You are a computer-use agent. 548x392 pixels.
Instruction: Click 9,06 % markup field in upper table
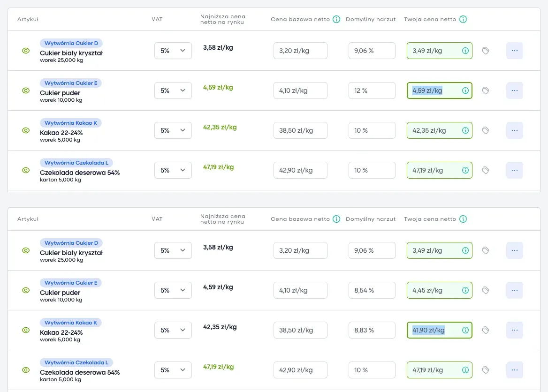point(372,51)
